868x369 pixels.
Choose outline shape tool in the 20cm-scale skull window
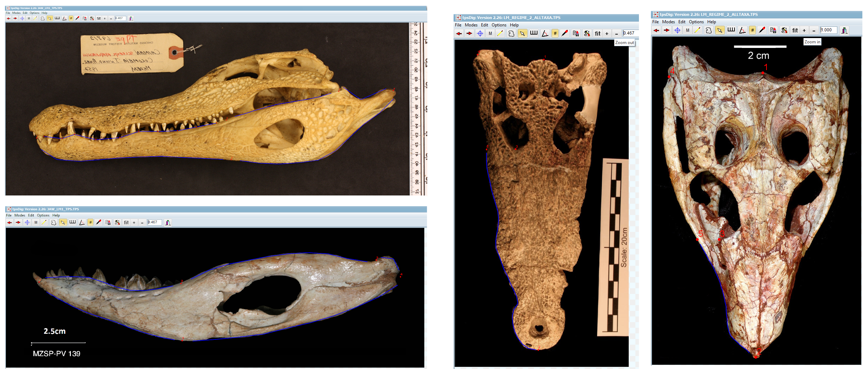click(x=511, y=33)
